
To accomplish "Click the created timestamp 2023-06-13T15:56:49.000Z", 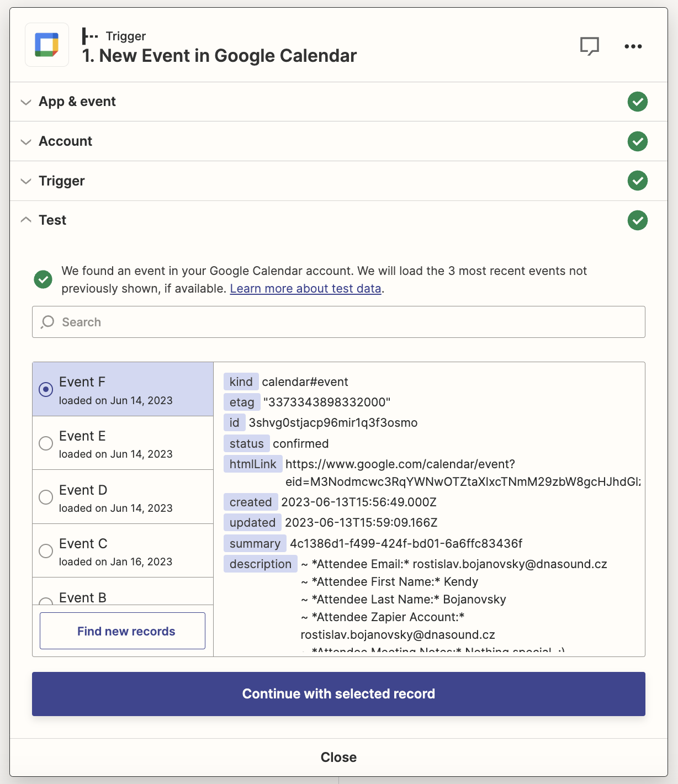I will [359, 502].
